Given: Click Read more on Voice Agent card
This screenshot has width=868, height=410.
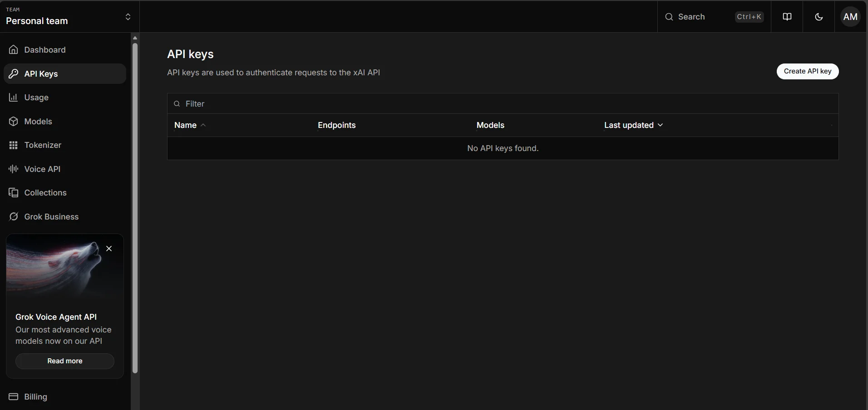Looking at the screenshot, I should [x=65, y=361].
